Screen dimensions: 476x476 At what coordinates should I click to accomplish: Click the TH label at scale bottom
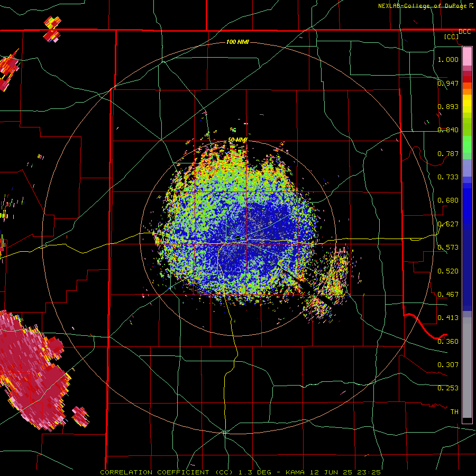point(454,412)
